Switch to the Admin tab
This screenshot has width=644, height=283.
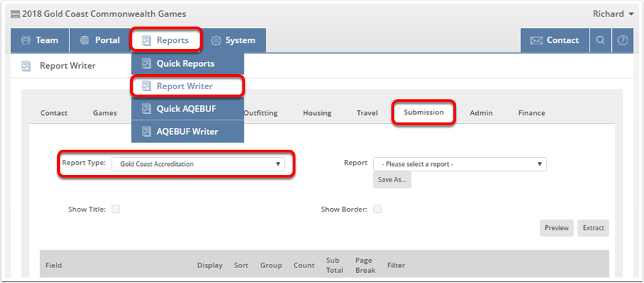click(481, 113)
